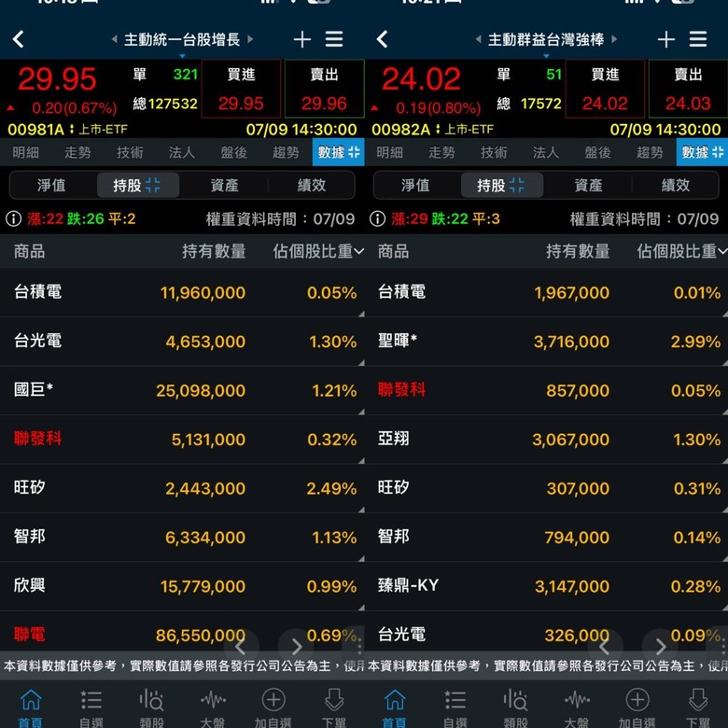Sort by 佔個股比重 in 00981A table
The height and width of the screenshot is (728, 728).
[x=318, y=251]
